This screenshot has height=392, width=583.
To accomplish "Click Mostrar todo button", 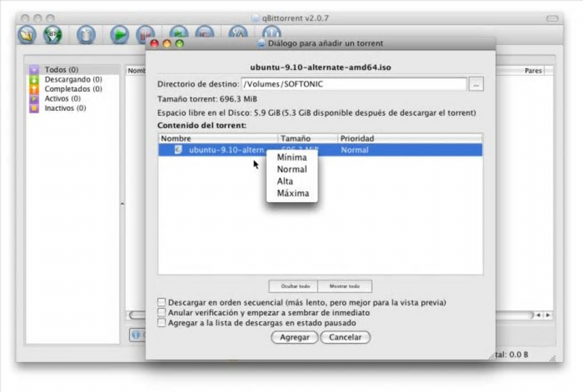I will 345,286.
